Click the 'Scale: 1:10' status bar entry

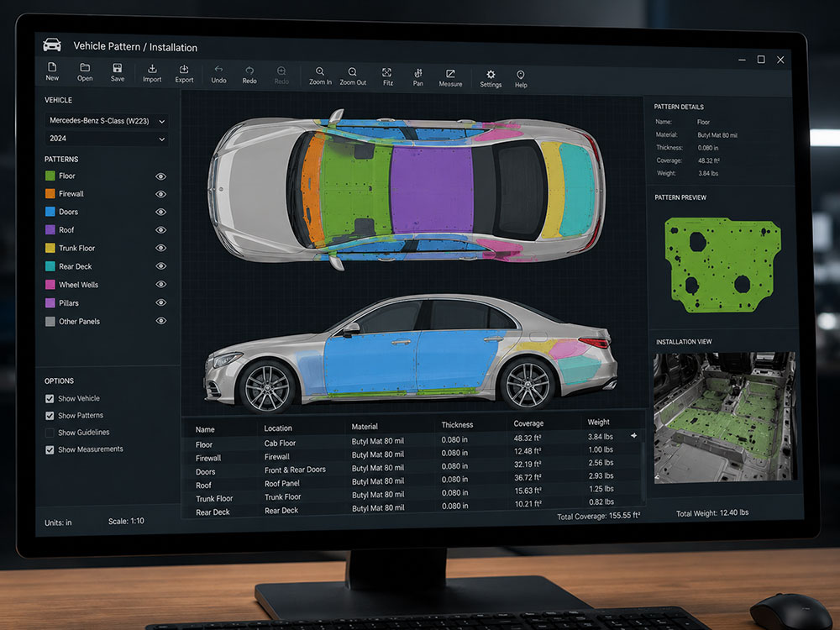tap(126, 522)
